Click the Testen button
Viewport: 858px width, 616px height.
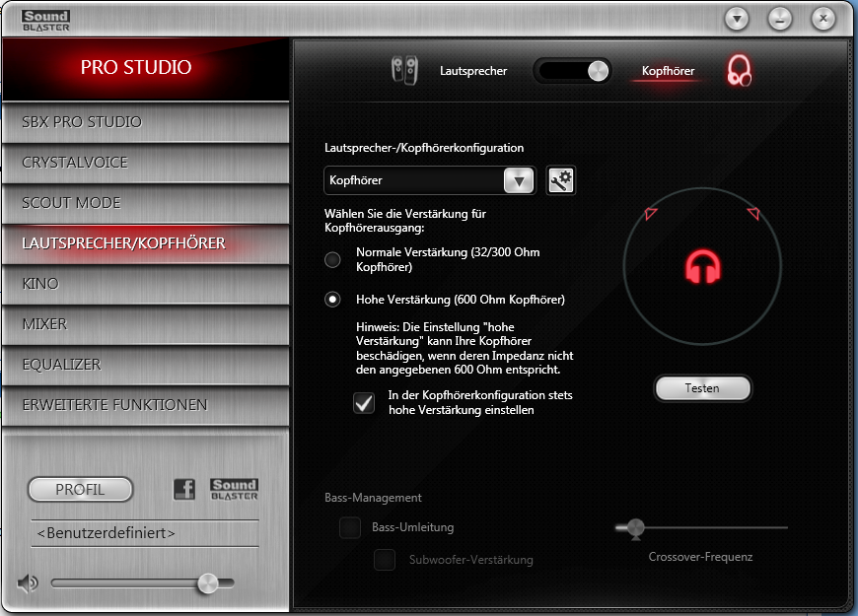click(x=702, y=388)
